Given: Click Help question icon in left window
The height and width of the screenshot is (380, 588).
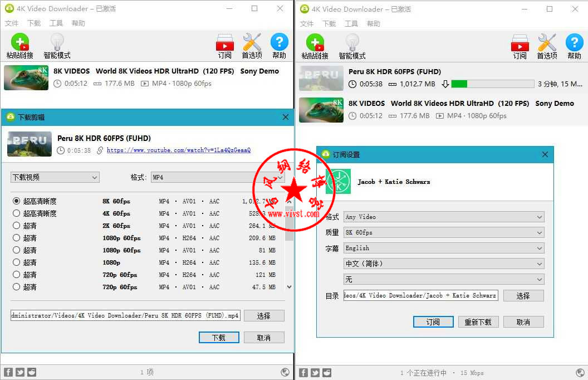Looking at the screenshot, I should pyautogui.click(x=279, y=42).
